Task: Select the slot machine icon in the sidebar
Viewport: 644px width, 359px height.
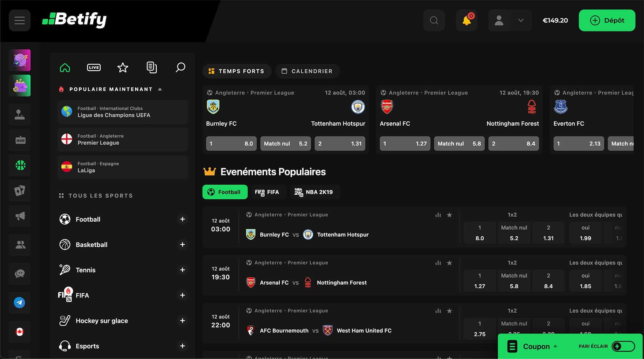Action: tap(19, 140)
